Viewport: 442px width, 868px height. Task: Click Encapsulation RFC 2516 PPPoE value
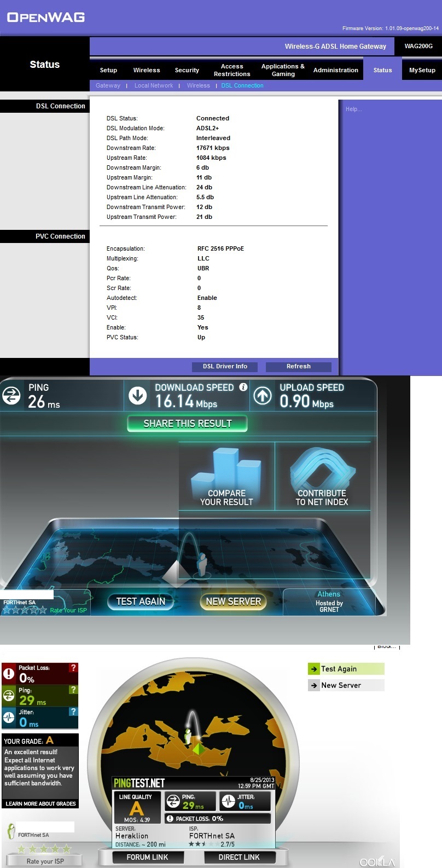[220, 248]
